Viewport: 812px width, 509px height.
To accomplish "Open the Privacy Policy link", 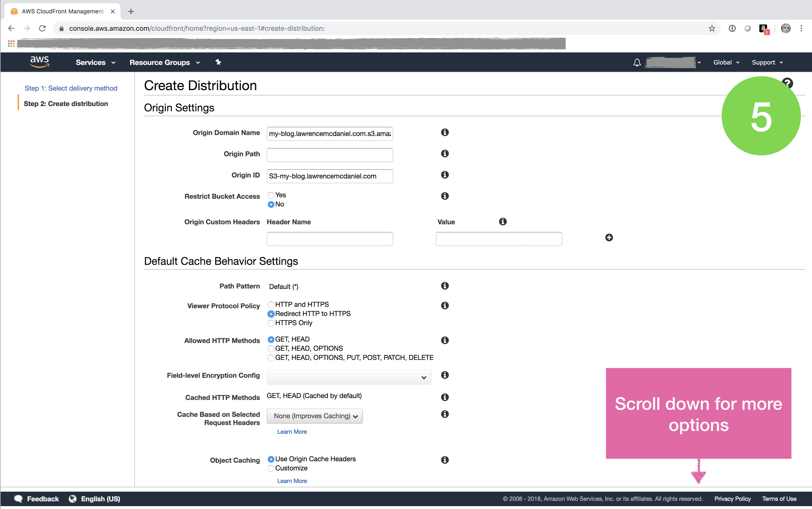I will [733, 499].
